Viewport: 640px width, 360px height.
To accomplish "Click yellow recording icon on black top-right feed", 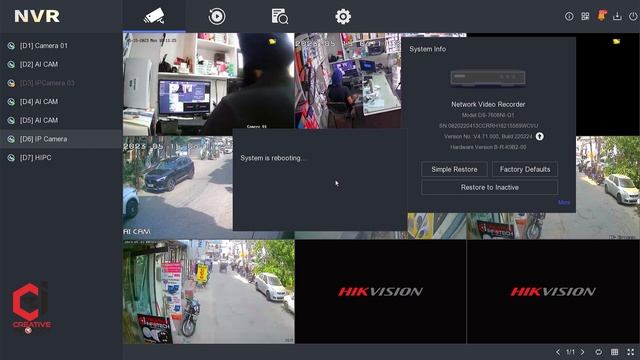I will (x=616, y=41).
